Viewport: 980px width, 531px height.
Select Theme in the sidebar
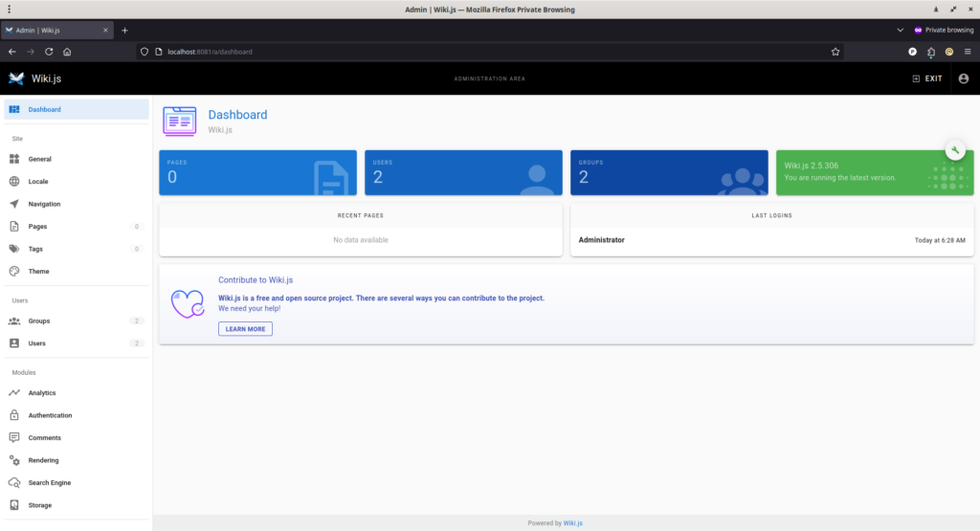point(38,272)
